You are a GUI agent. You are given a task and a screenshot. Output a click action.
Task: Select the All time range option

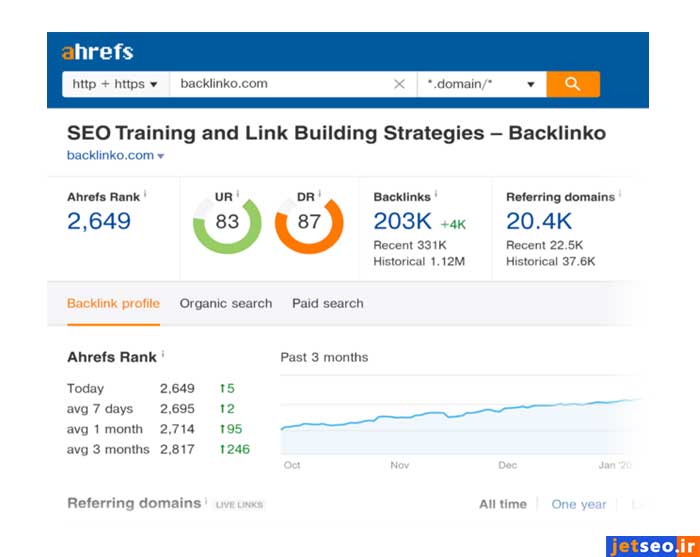coord(502,504)
